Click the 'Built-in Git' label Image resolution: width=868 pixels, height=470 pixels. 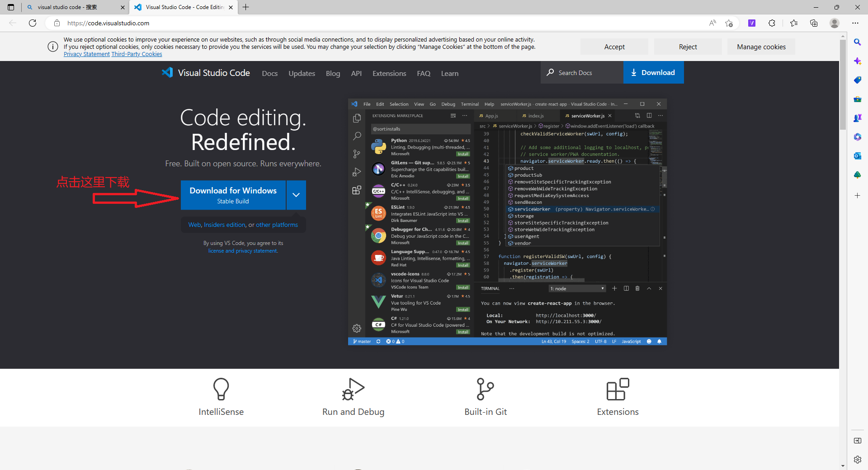coord(486,412)
